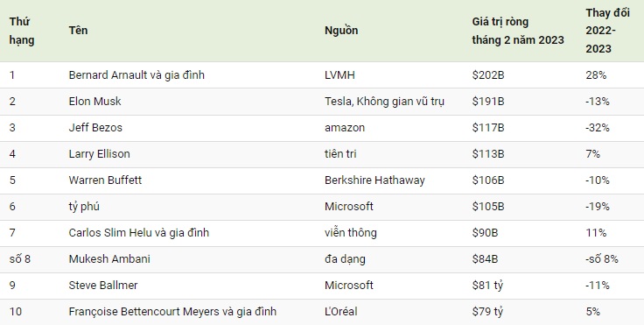Click the 'Thay đổi 2022-2023' header
Image resolution: width=644 pixels, height=325 pixels.
click(607, 31)
